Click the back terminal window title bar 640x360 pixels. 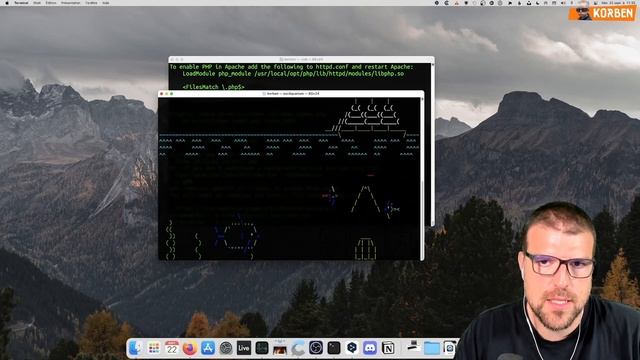(301, 59)
